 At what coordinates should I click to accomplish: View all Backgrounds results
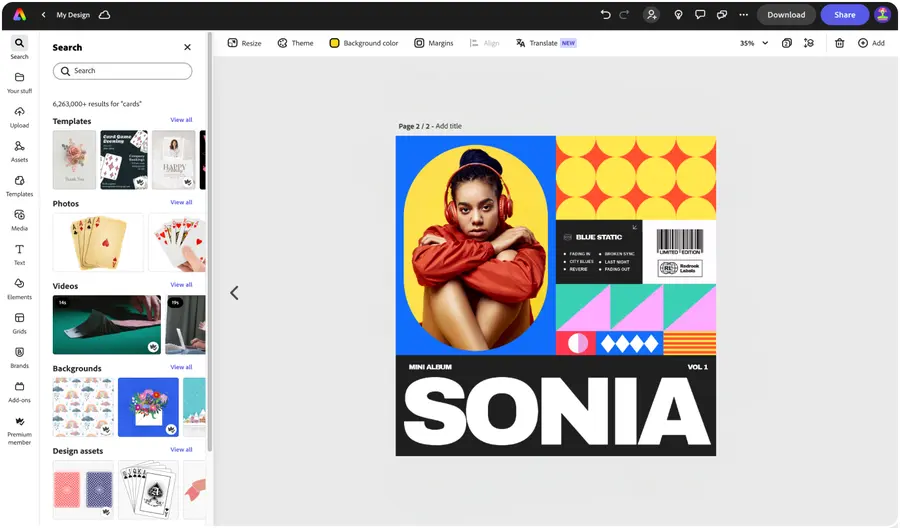click(181, 367)
